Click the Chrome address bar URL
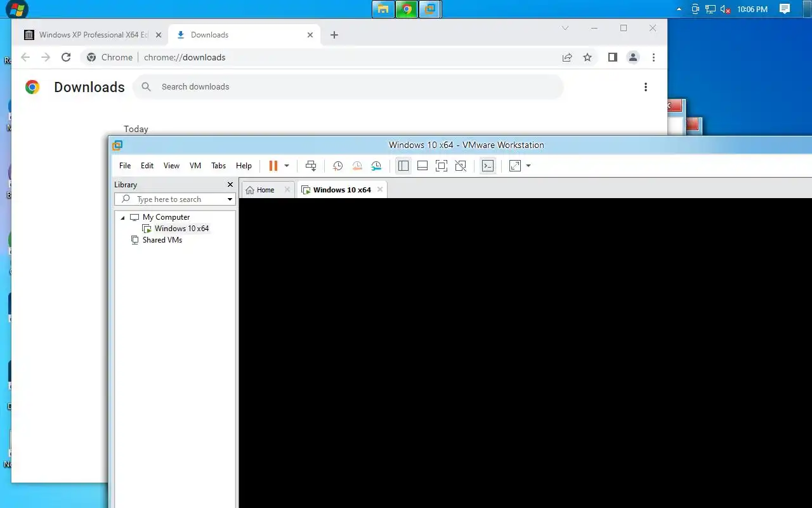 point(185,57)
